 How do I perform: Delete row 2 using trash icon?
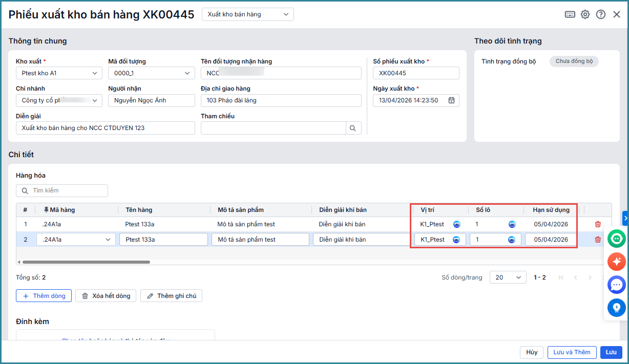(598, 240)
